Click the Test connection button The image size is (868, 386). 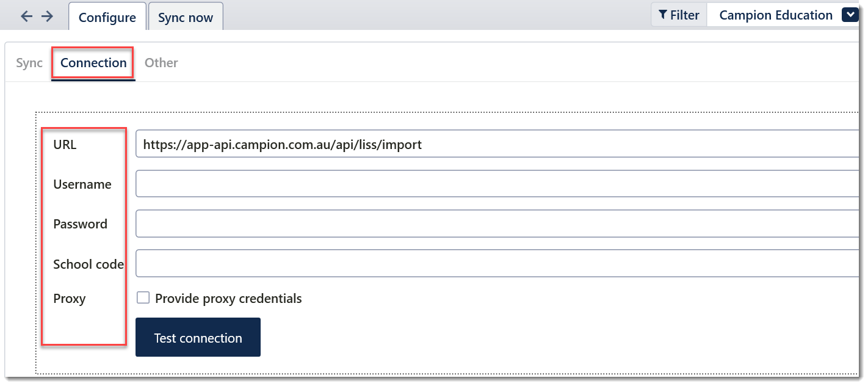[x=198, y=337]
